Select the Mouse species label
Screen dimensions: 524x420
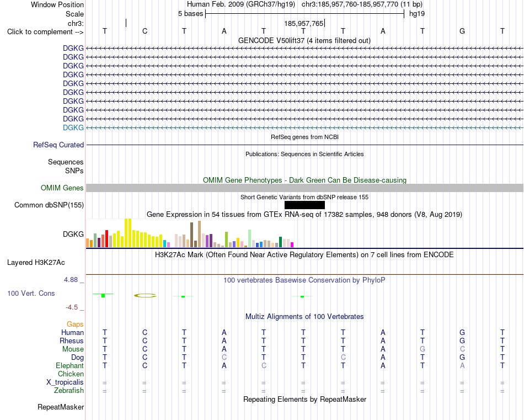(x=73, y=349)
